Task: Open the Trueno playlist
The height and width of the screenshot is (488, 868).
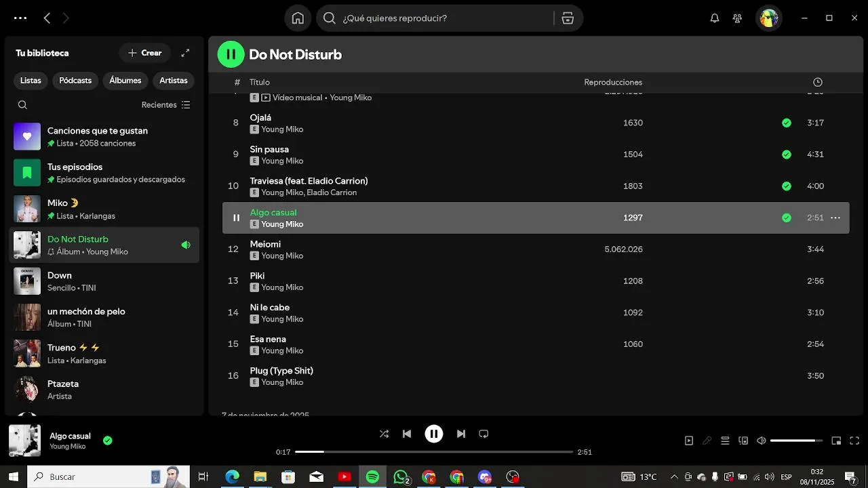Action: pyautogui.click(x=104, y=353)
